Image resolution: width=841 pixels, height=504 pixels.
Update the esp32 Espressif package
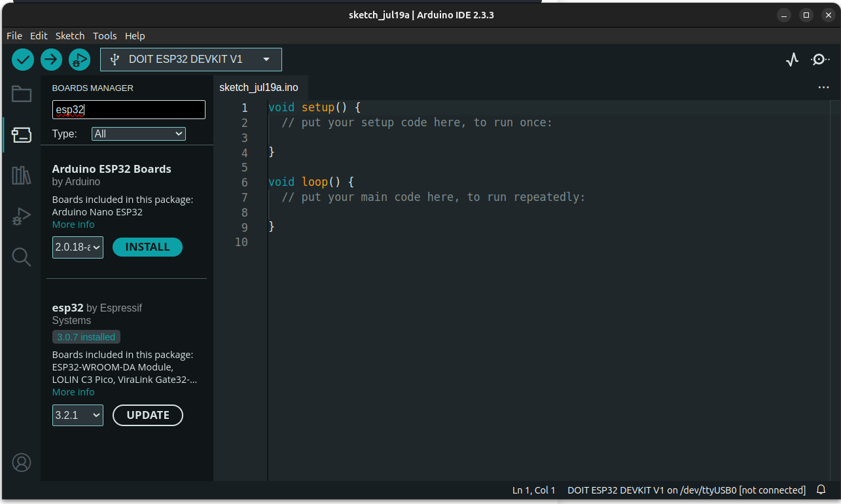(148, 415)
